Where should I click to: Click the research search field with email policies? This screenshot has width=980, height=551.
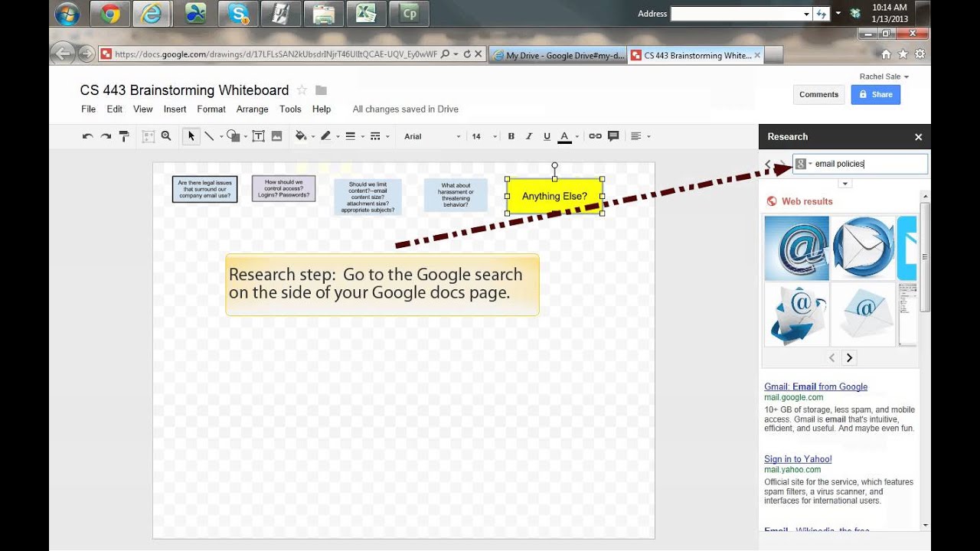(x=860, y=164)
